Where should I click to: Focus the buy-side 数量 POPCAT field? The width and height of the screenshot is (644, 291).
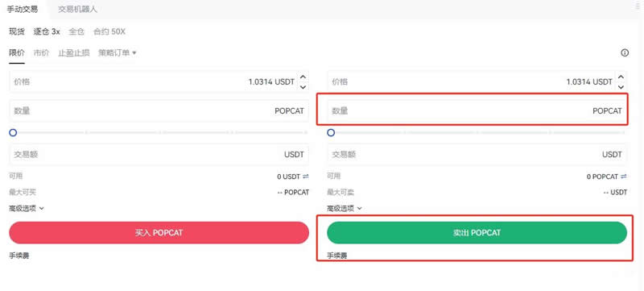[159, 110]
